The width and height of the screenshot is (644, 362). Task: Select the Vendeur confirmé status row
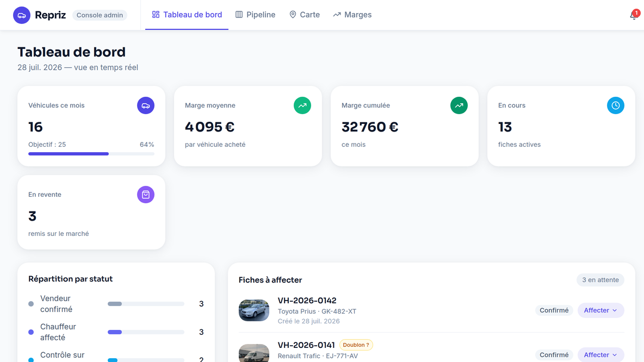pos(116,304)
